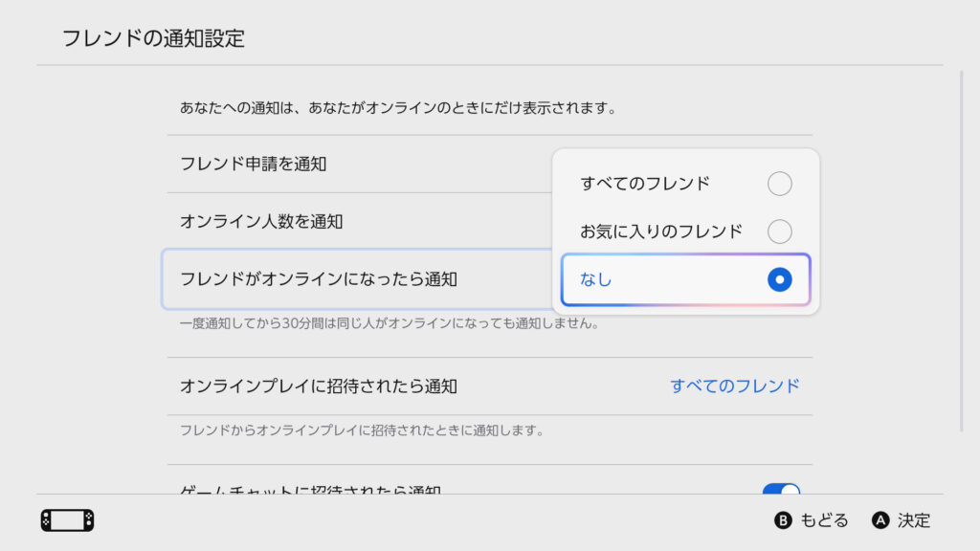This screenshot has height=551, width=980.
Task: Choose the お気に入りのフレンド option label
Action: [660, 231]
